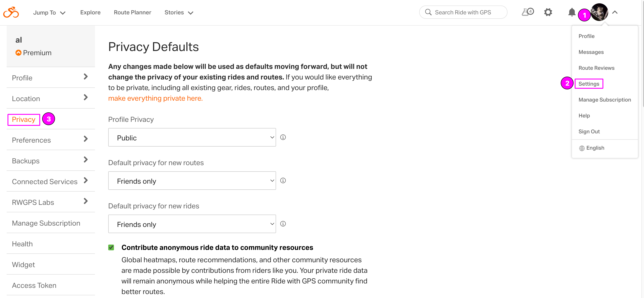Focus the Search Ride with GPS field
Screen dimensions: 644x298
point(463,12)
